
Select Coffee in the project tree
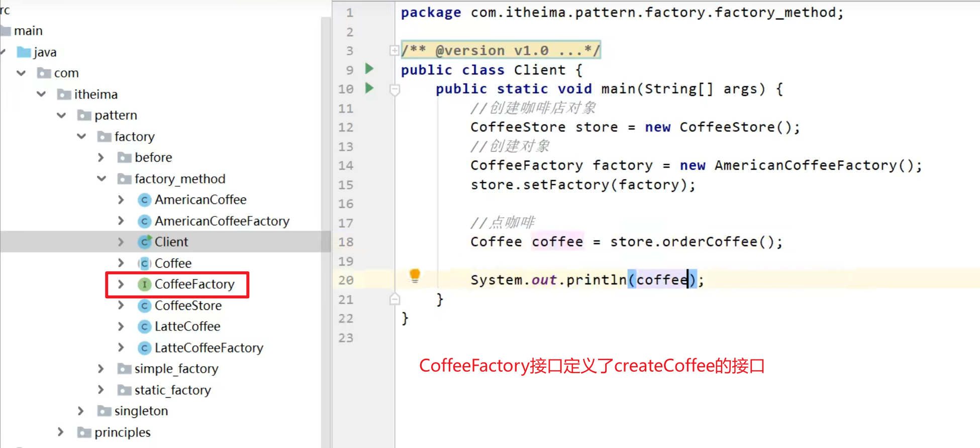pyautogui.click(x=173, y=263)
